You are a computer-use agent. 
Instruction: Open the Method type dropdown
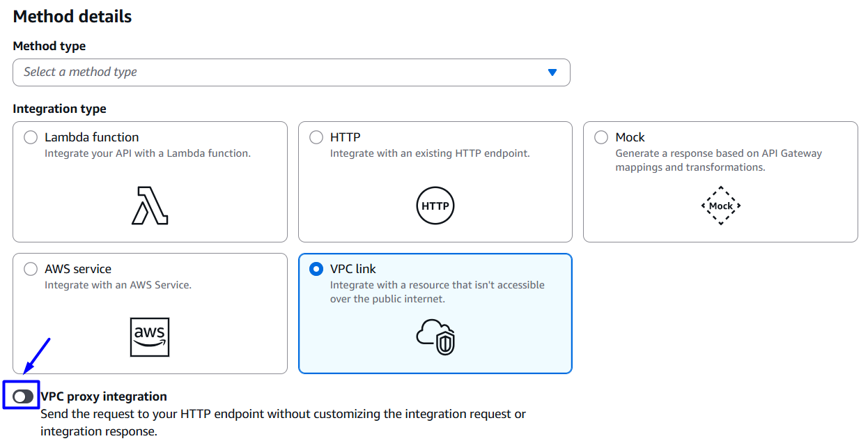coord(291,72)
